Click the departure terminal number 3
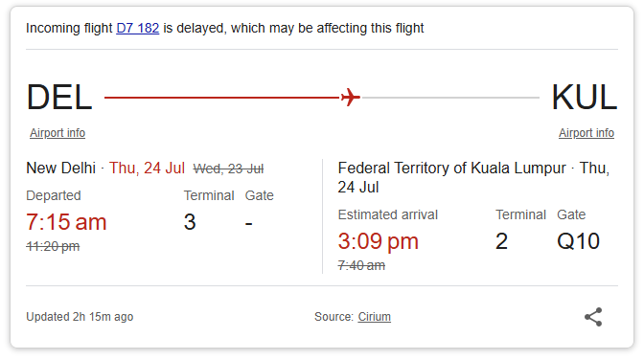The image size is (644, 360). (190, 222)
